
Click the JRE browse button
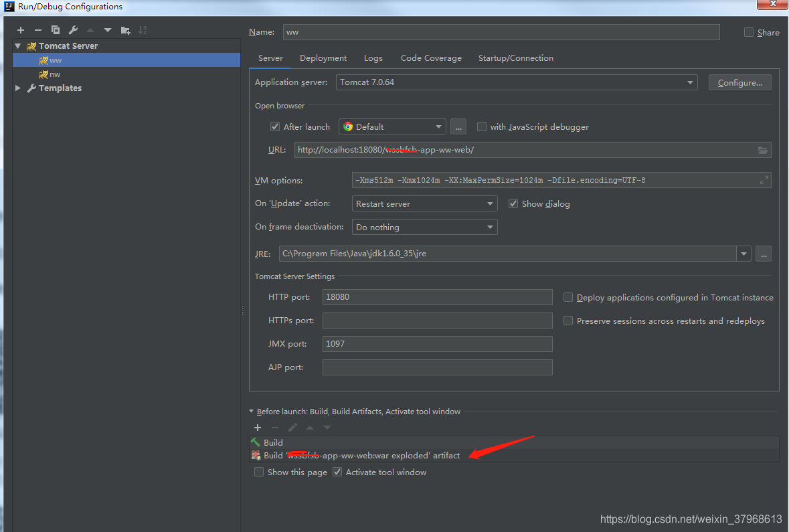764,254
